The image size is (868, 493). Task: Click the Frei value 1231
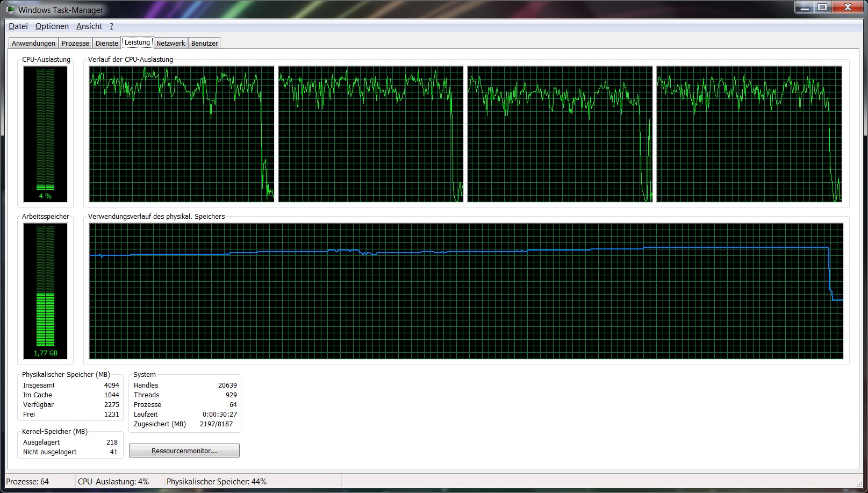pos(112,415)
